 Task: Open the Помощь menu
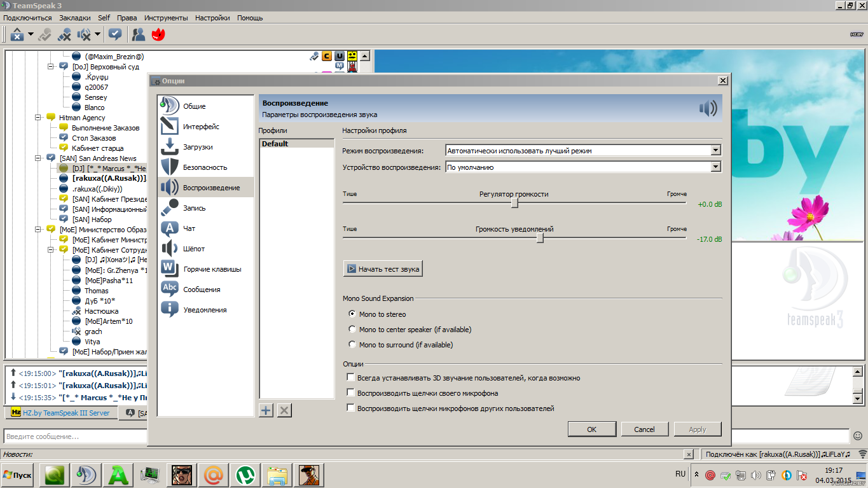point(250,18)
